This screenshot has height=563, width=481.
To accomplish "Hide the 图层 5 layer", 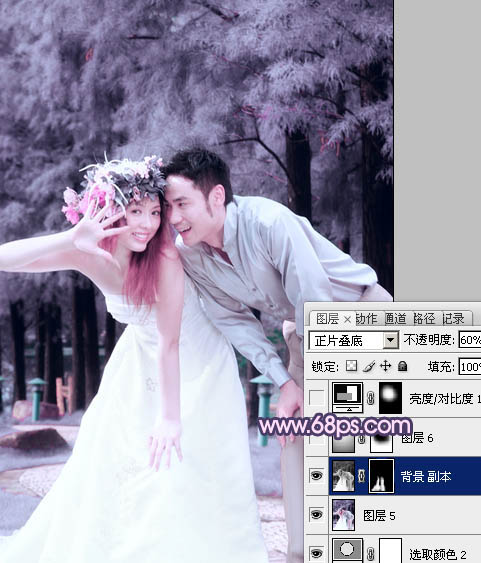I will tap(316, 515).
